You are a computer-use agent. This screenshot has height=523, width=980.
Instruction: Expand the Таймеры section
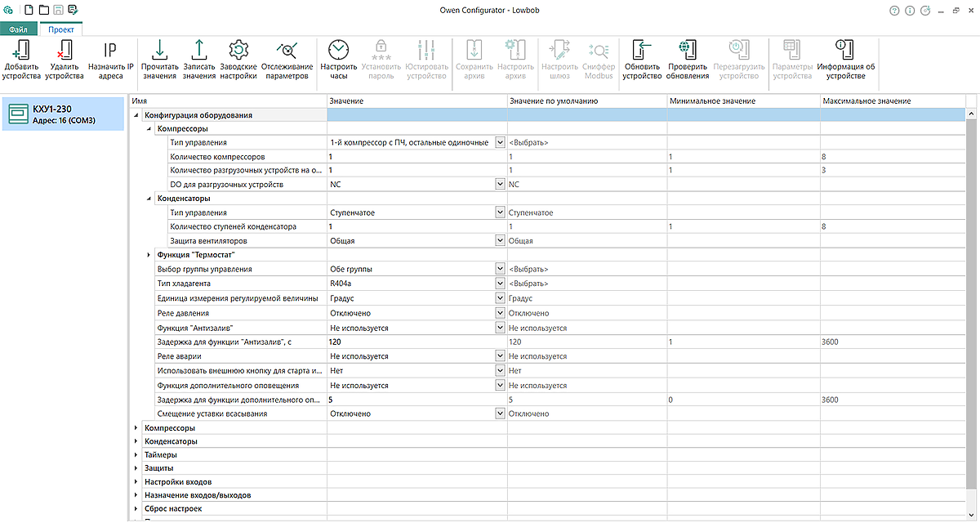point(136,454)
